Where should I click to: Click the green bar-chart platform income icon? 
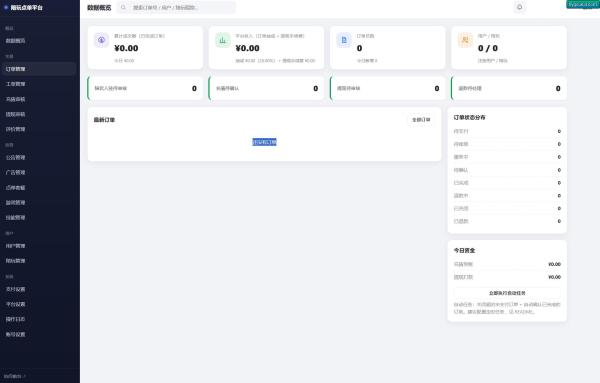pyautogui.click(x=223, y=40)
